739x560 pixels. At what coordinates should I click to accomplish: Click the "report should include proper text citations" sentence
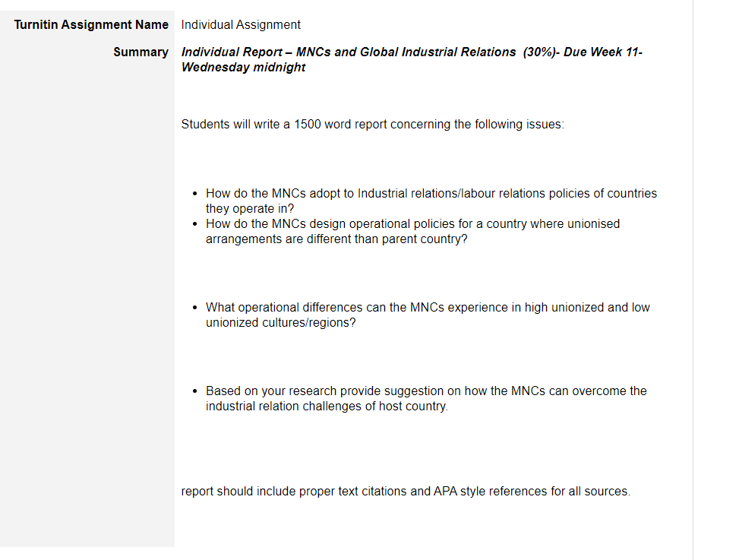coord(406,491)
